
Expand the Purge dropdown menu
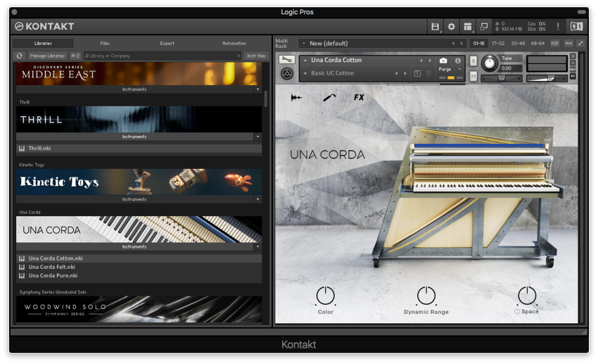(x=460, y=69)
